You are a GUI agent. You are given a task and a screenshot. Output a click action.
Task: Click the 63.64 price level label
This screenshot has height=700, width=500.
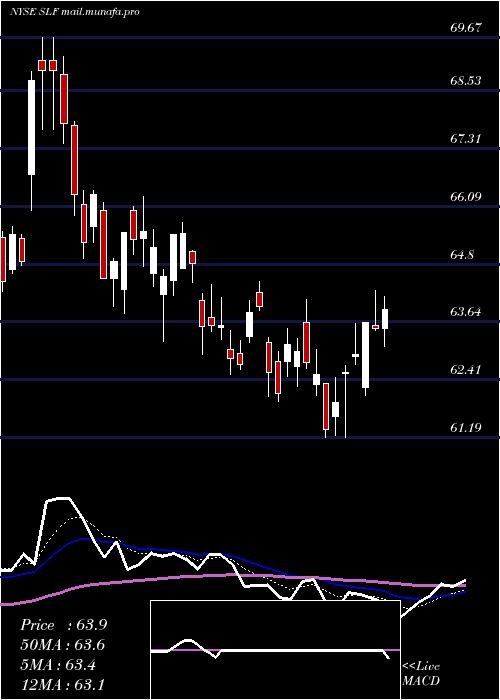(x=466, y=312)
